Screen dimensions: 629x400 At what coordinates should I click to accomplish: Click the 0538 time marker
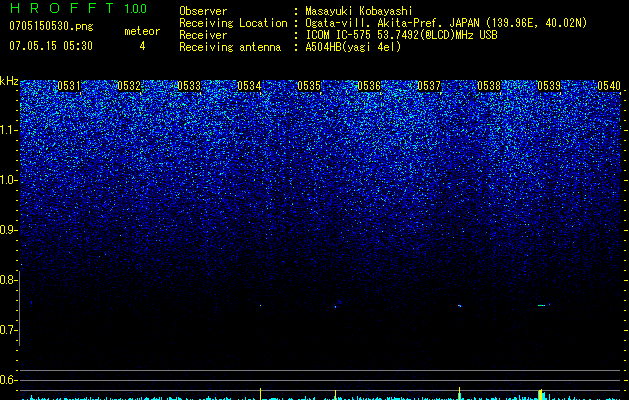tap(489, 86)
